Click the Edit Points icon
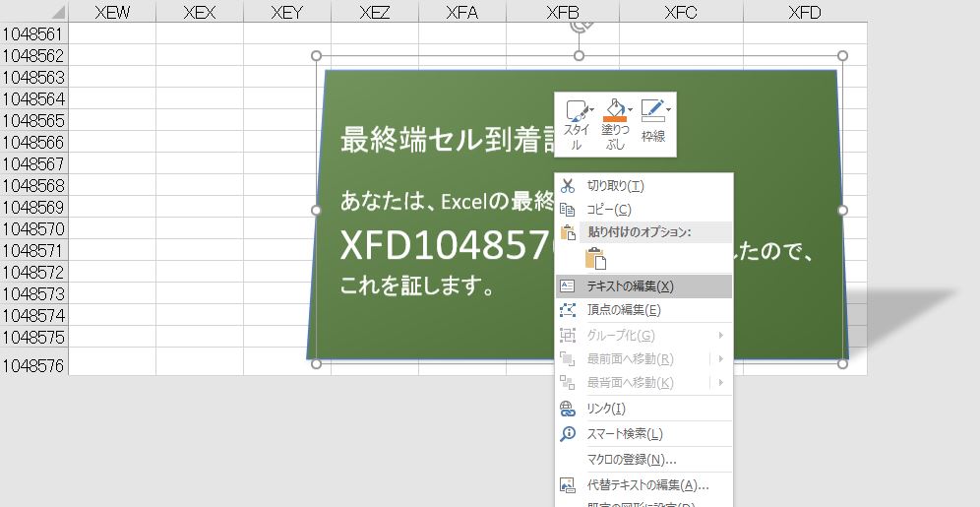The image size is (980, 507). [x=568, y=310]
